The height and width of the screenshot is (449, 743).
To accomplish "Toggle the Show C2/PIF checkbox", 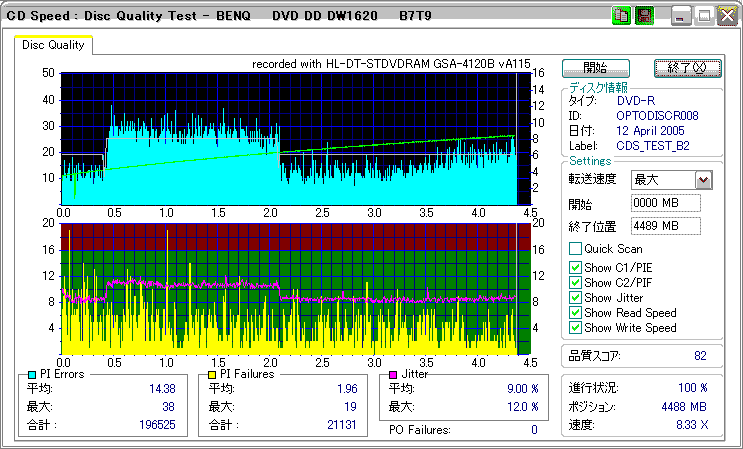I will [575, 282].
